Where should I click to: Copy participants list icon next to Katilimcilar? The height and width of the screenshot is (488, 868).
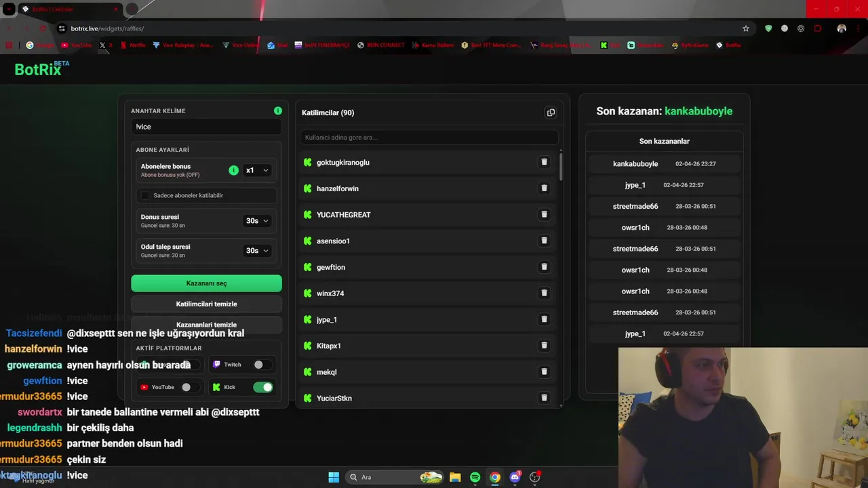pyautogui.click(x=551, y=113)
